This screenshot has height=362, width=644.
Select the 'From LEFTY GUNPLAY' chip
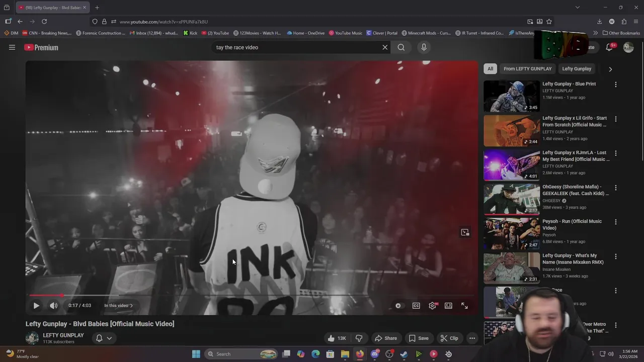pos(527,69)
